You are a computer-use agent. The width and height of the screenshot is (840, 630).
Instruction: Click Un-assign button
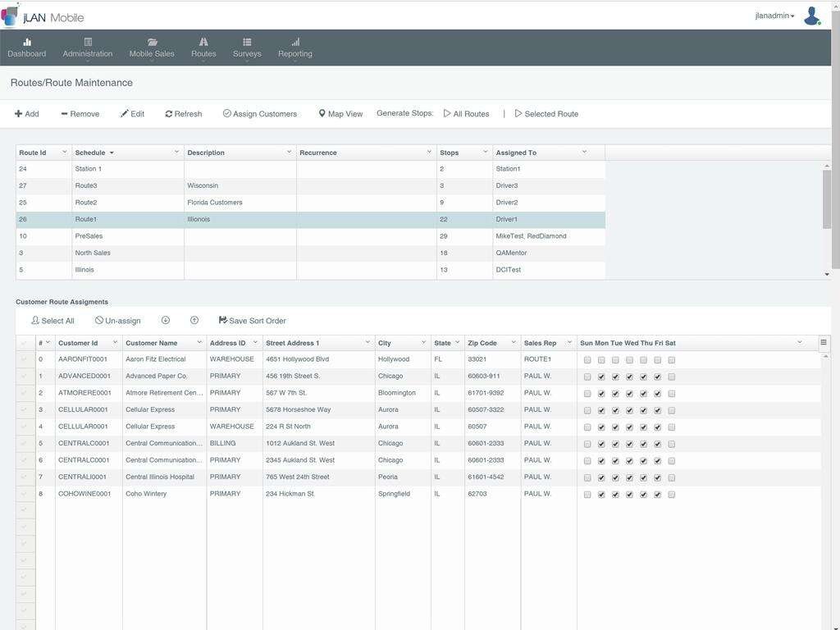(x=118, y=321)
